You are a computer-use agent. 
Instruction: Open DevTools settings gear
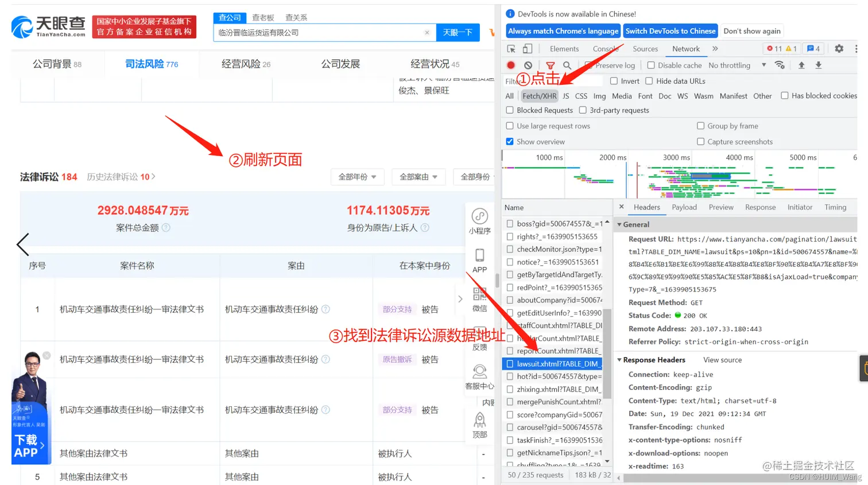click(x=839, y=49)
